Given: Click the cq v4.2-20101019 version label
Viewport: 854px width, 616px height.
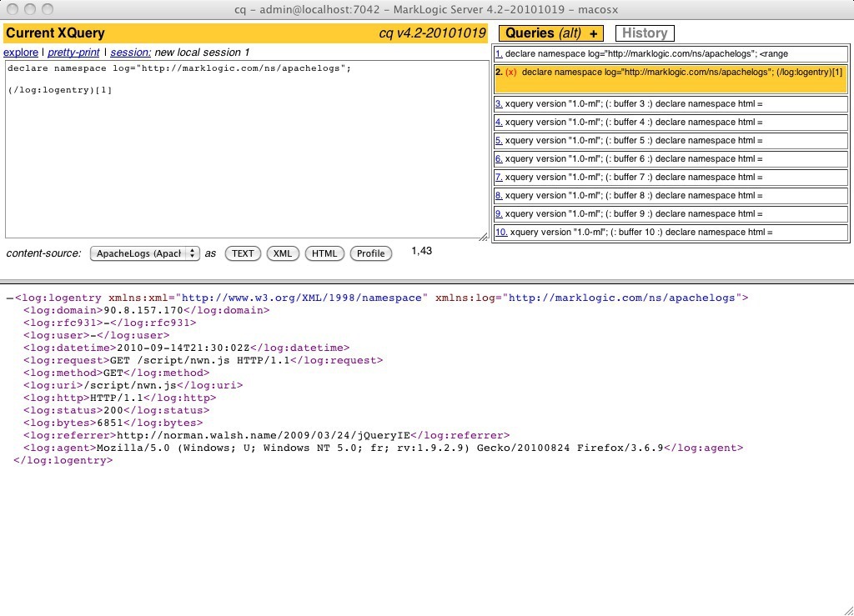Looking at the screenshot, I should pos(433,33).
